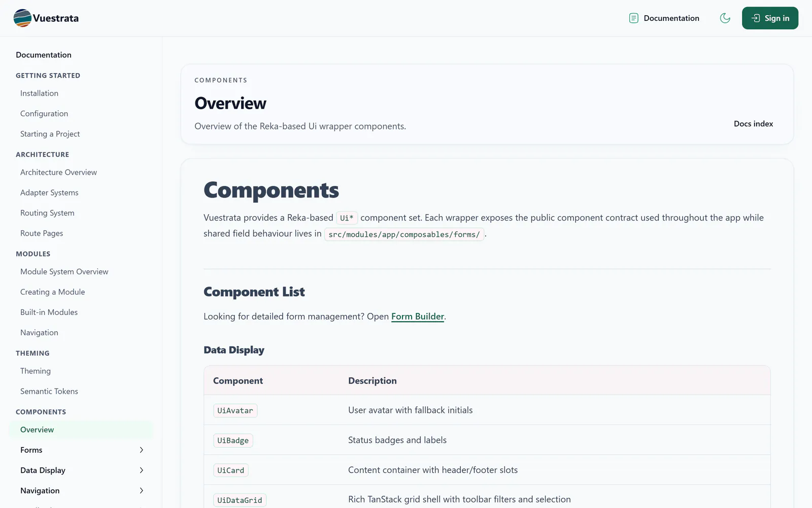Open the Installation docs page

coord(39,93)
